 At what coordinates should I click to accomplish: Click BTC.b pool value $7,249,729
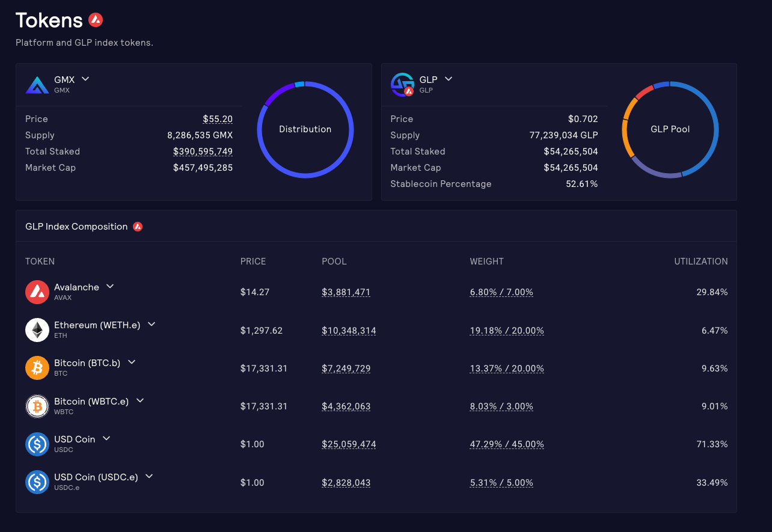tap(346, 368)
